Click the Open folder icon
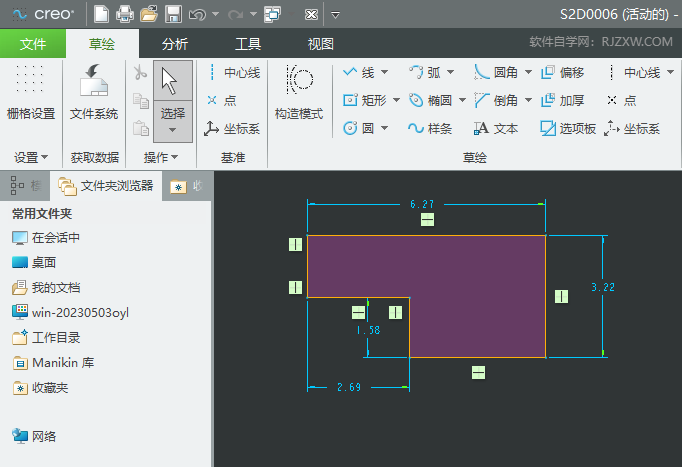682x467 pixels. [149, 14]
